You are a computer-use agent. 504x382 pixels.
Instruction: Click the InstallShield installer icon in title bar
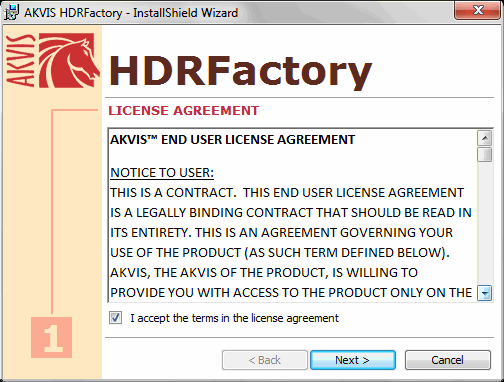tap(12, 12)
